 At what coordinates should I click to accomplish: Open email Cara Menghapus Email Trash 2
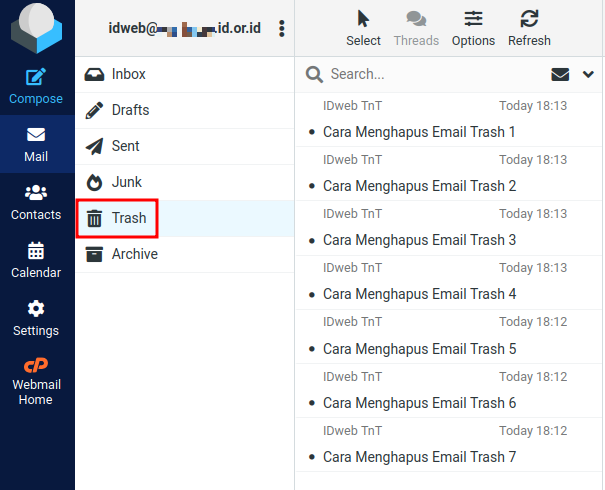[449, 174]
